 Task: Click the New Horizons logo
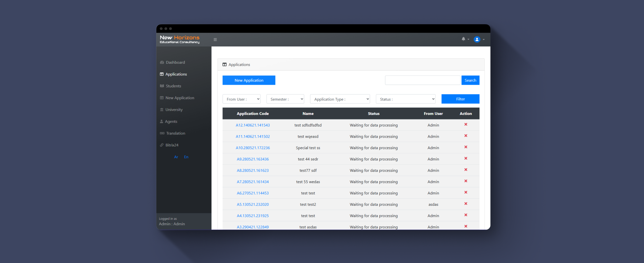[x=179, y=39]
